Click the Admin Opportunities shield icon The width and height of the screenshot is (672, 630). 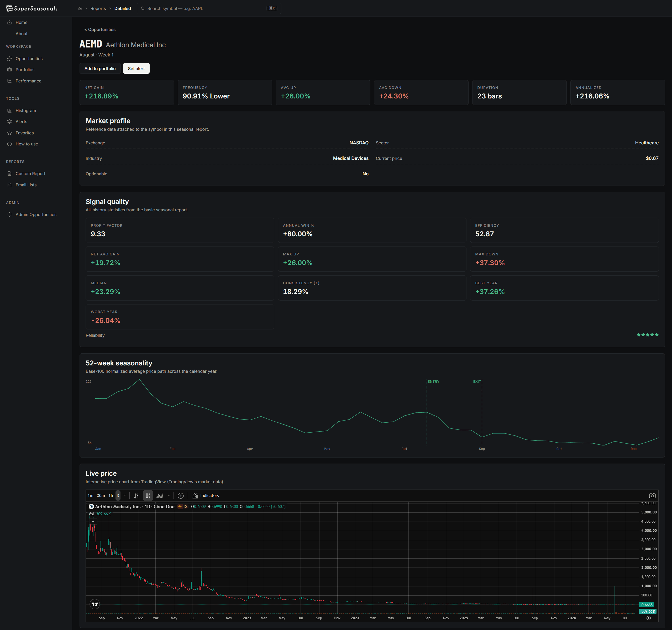click(9, 215)
